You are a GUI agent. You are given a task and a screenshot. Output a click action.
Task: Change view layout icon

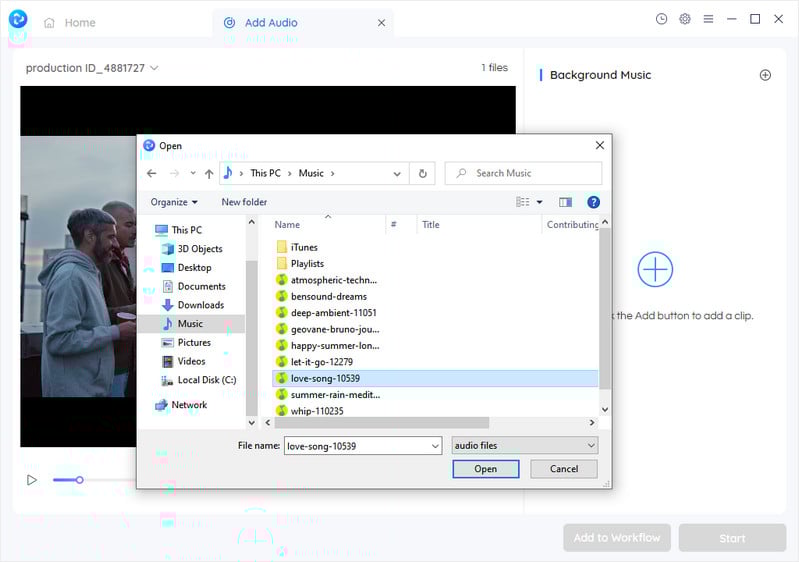click(522, 202)
